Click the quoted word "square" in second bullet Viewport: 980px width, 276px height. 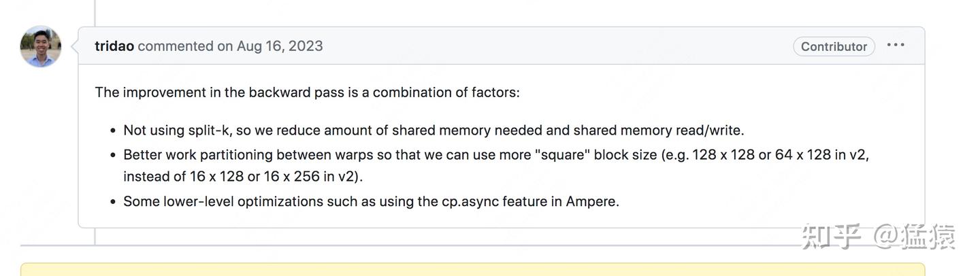click(x=562, y=154)
